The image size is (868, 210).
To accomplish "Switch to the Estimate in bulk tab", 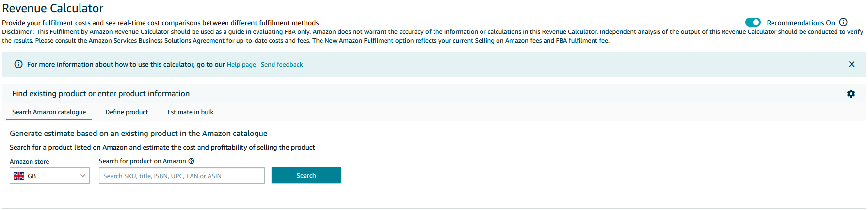I will click(x=190, y=112).
